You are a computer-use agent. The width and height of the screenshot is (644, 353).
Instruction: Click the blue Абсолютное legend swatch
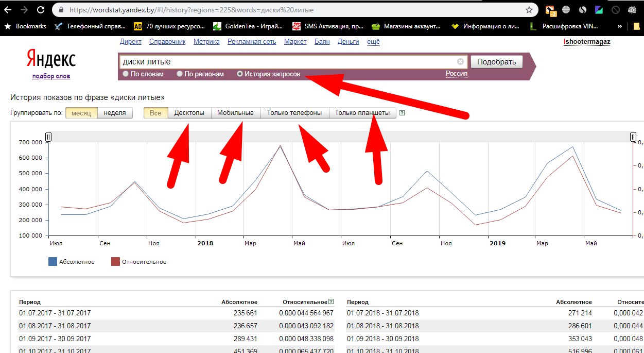(53, 262)
